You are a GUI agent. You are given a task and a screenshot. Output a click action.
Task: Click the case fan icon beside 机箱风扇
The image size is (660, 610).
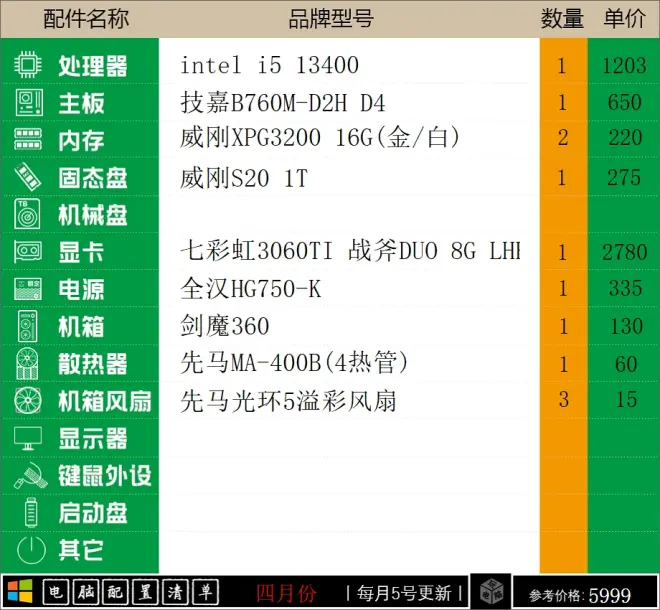[x=27, y=401]
